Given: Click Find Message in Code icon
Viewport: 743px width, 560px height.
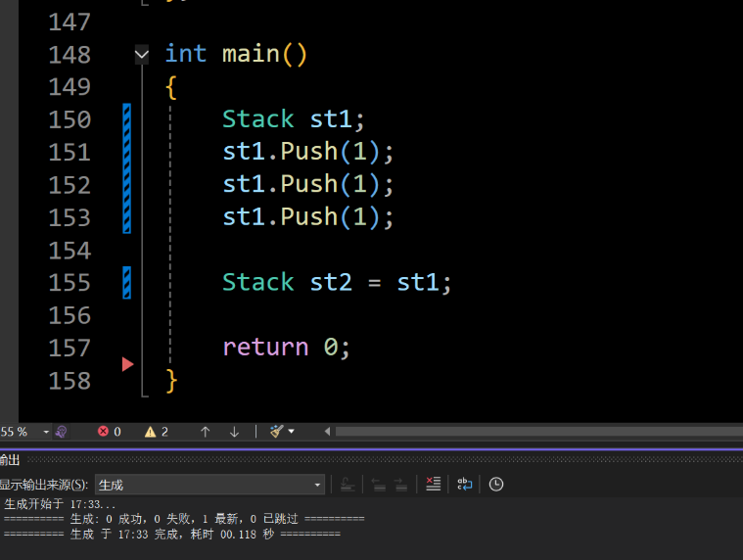Looking at the screenshot, I should tap(348, 485).
